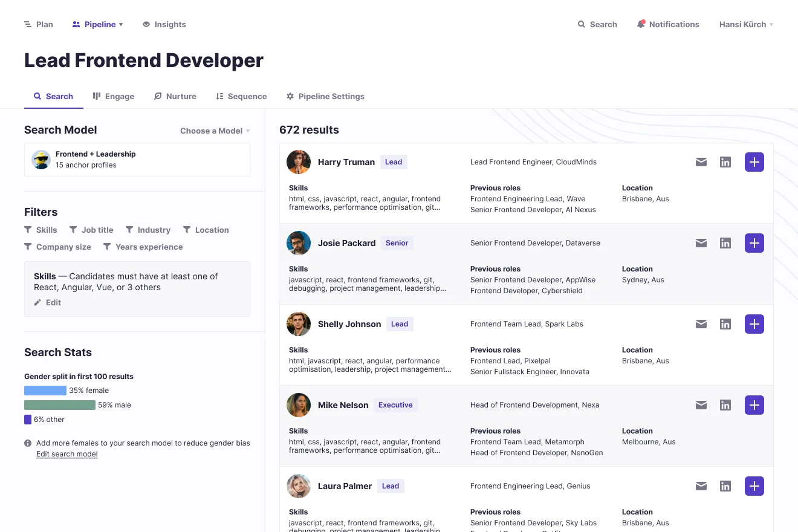Screen dimensions: 798x532
Task: Add an Industry filter
Action: [148, 230]
